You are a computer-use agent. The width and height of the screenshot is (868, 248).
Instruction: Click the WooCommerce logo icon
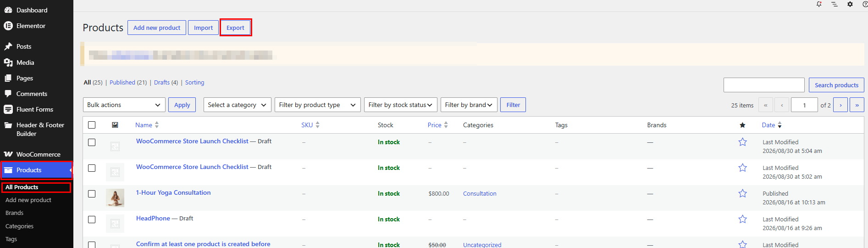click(8, 154)
